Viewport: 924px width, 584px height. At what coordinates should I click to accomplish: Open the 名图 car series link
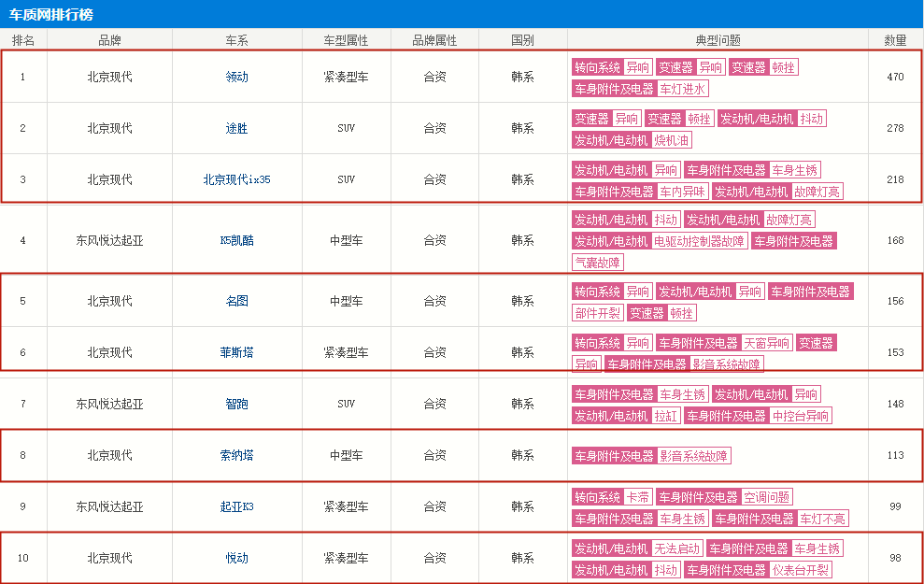tap(237, 301)
